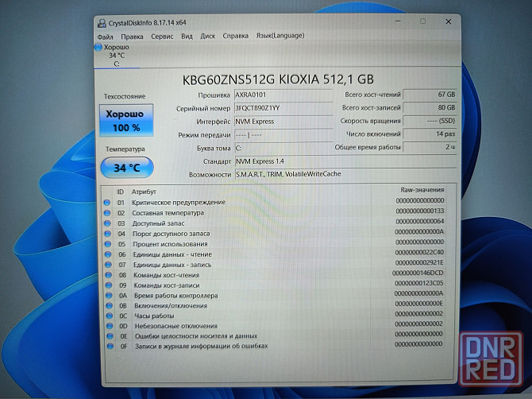Viewport: 532px width, 399px height.
Task: Click raw value 0000000002921E
Action: (x=419, y=262)
